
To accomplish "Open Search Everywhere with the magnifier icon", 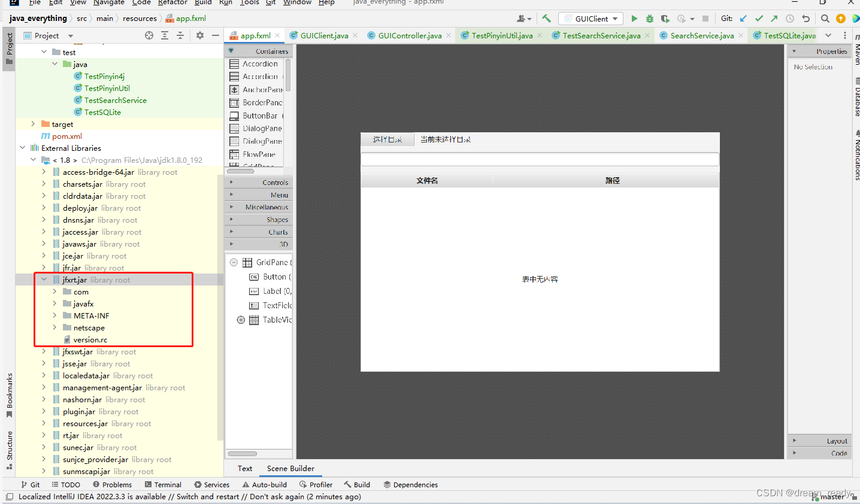I will (x=825, y=19).
